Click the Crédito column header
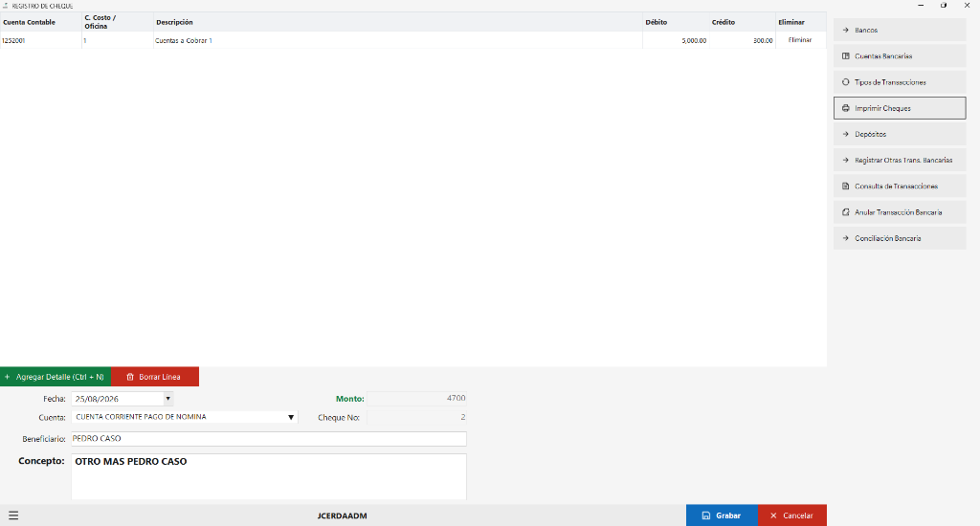The image size is (980, 526). pyautogui.click(x=743, y=22)
